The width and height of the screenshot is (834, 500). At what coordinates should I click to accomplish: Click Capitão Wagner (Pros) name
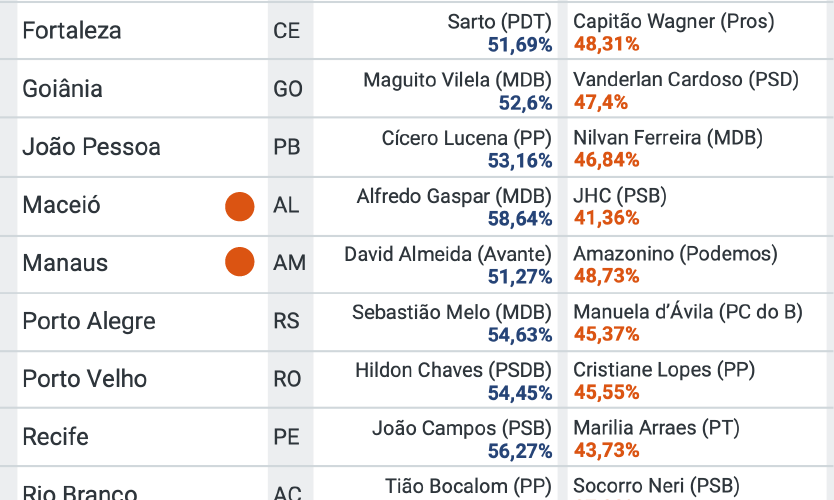(673, 22)
